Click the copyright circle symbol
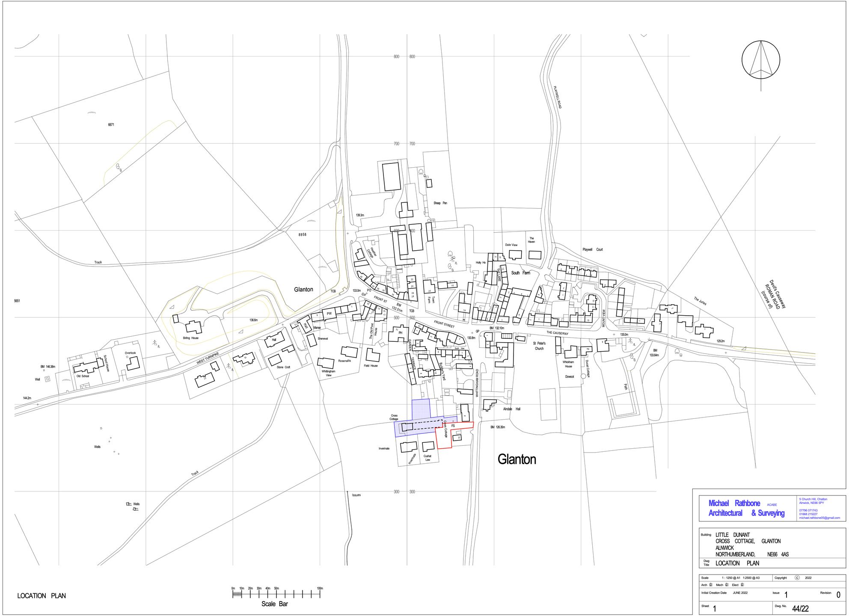The width and height of the screenshot is (849, 616). (x=797, y=577)
